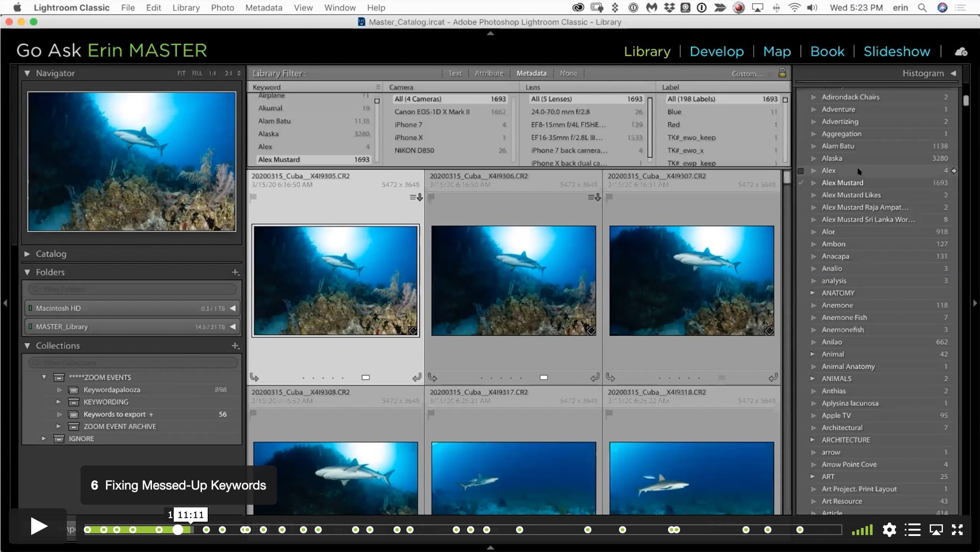The width and height of the screenshot is (980, 552).
Task: Uncheck the Alex Mustard keyword checkmark
Action: [x=801, y=183]
